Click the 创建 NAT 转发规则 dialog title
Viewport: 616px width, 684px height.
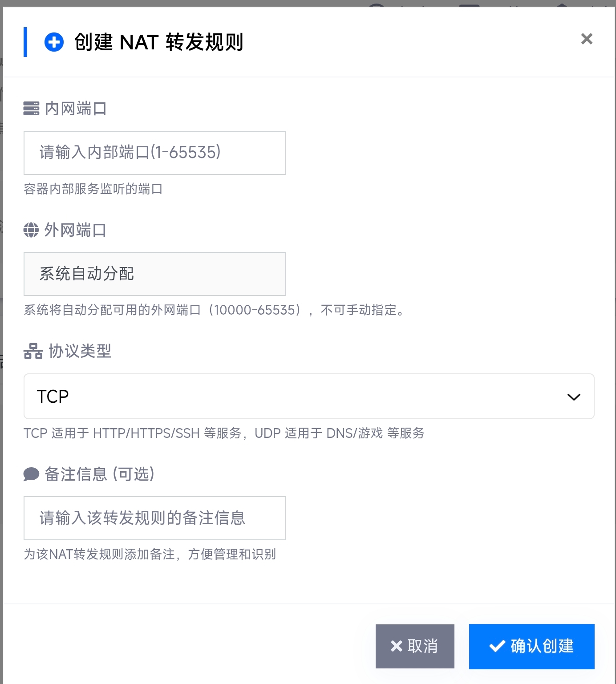[158, 42]
